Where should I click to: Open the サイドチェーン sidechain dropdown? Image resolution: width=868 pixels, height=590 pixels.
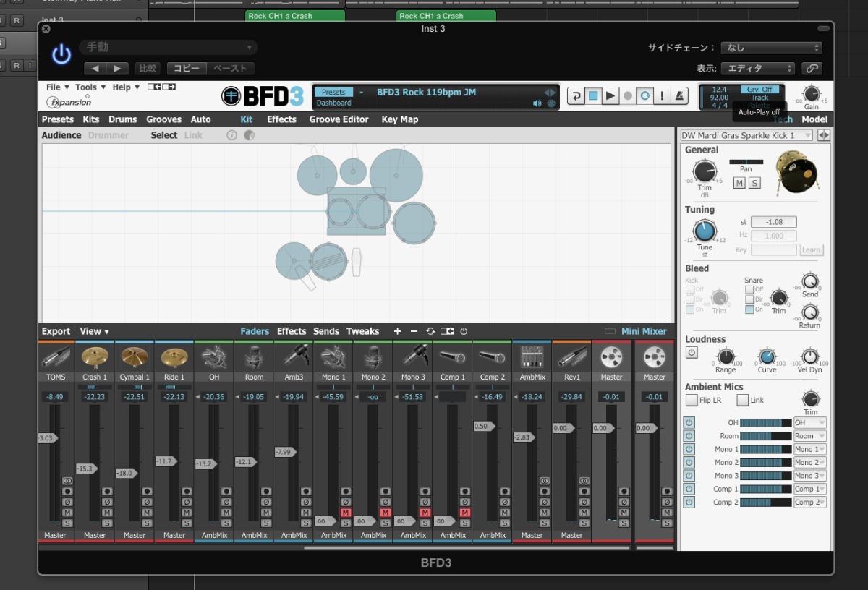pos(772,48)
